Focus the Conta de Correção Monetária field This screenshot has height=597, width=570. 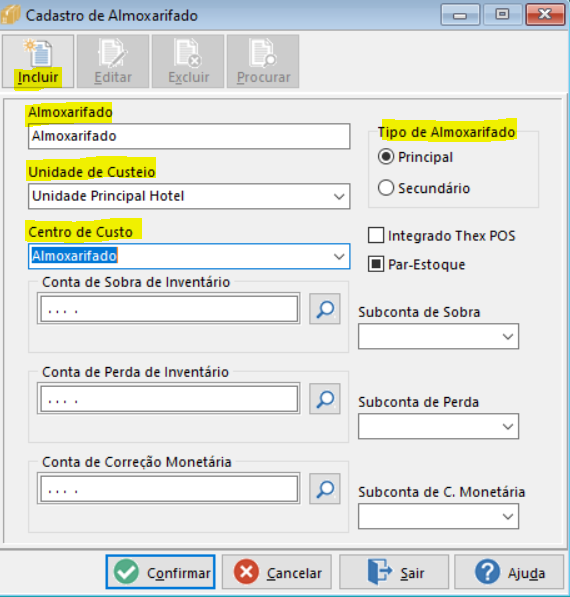point(169,489)
